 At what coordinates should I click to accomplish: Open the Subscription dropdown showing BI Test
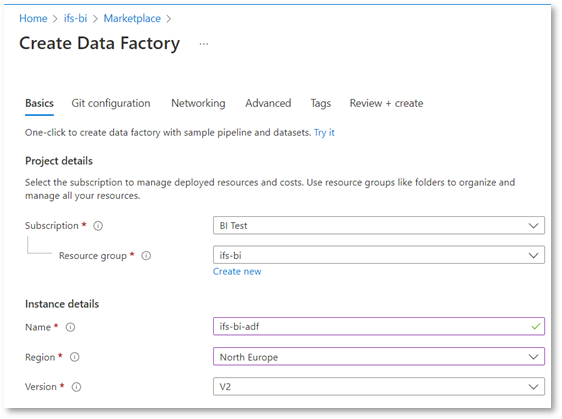click(x=379, y=225)
